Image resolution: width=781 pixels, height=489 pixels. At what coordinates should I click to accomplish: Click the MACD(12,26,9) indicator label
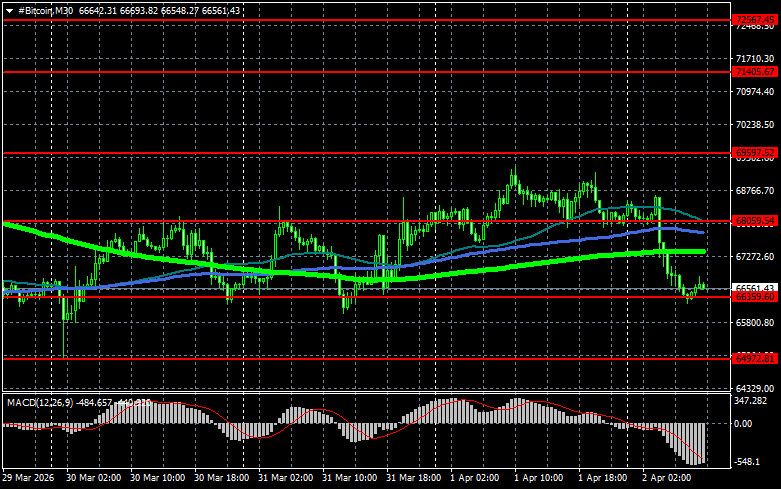coord(39,402)
